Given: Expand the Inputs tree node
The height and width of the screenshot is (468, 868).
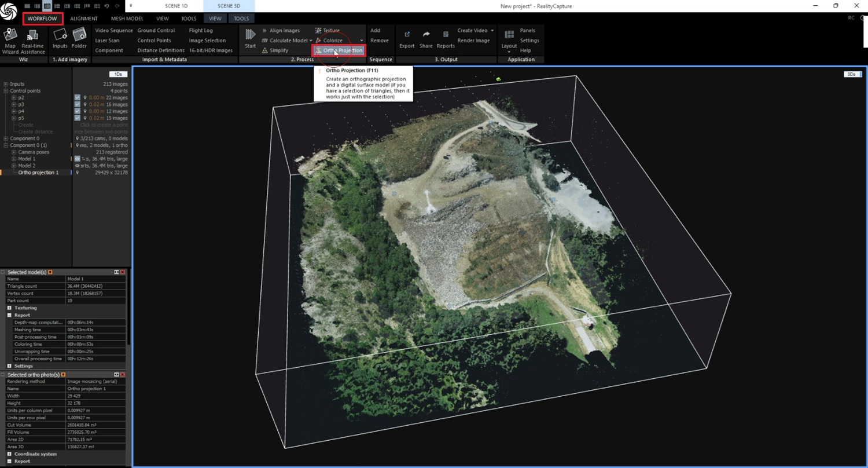Looking at the screenshot, I should pos(6,84).
